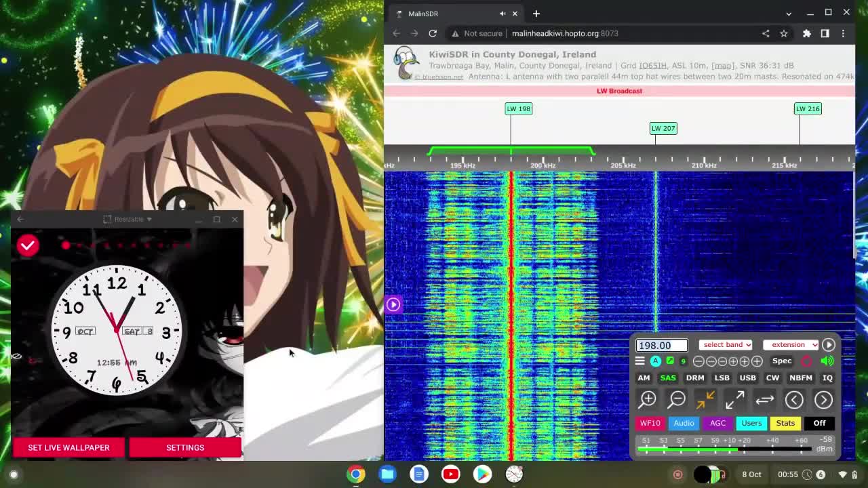Click the third minus step button
Screen dimensions: 868x488
pyautogui.click(x=722, y=361)
